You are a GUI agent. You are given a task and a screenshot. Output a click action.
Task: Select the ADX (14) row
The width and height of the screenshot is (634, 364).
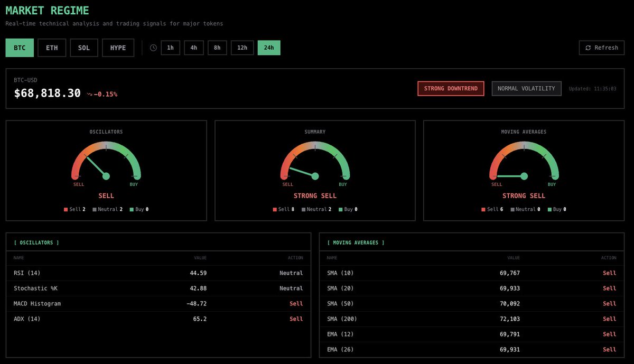coord(158,319)
